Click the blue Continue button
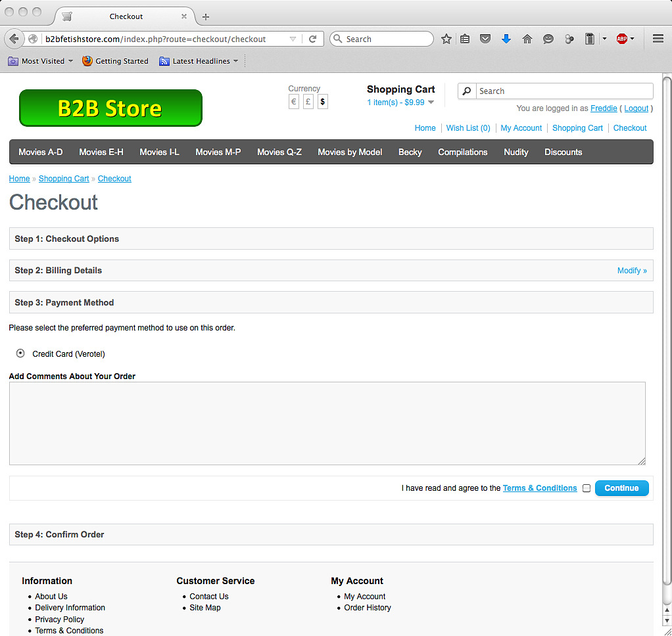Image resolution: width=672 pixels, height=636 pixels. click(621, 488)
